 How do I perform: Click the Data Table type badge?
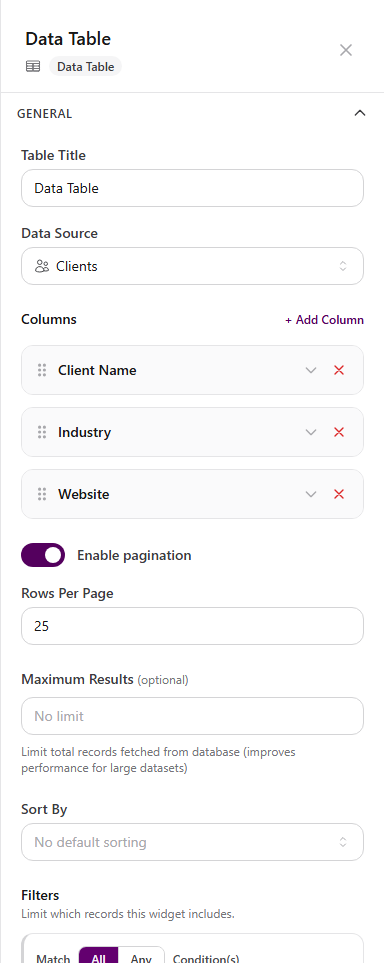point(85,66)
